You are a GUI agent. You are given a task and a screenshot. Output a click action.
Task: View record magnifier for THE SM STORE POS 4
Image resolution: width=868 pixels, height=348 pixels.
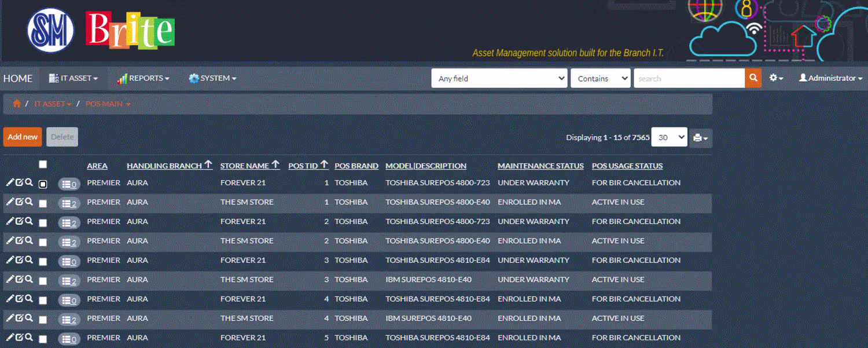29,318
